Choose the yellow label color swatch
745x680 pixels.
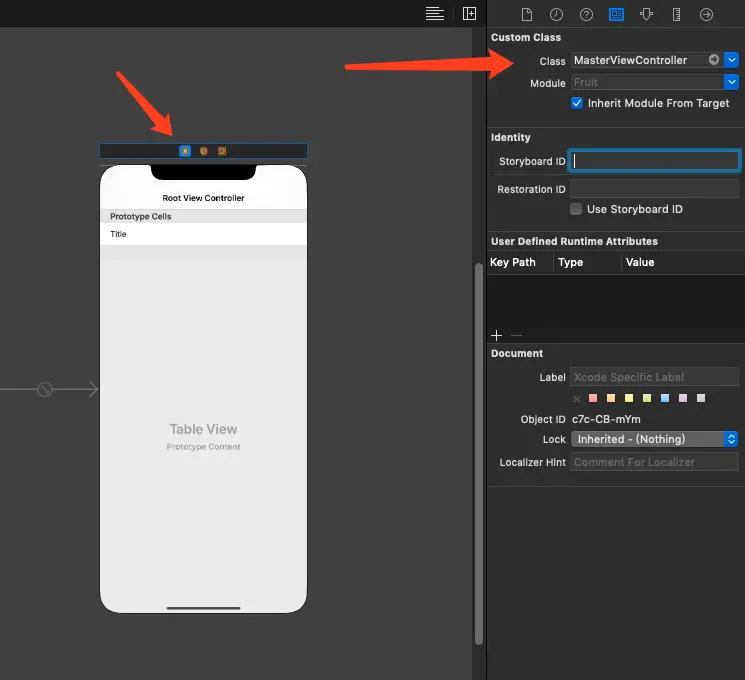629,398
